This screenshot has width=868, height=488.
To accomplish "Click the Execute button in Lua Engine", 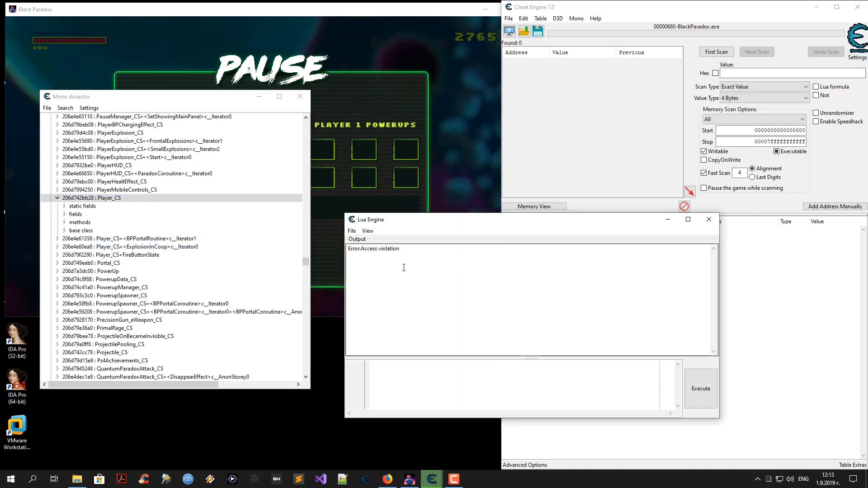I will [701, 389].
